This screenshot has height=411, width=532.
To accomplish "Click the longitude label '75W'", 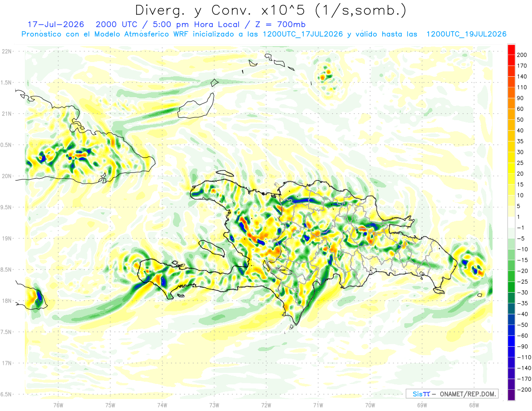I will tap(110, 405).
